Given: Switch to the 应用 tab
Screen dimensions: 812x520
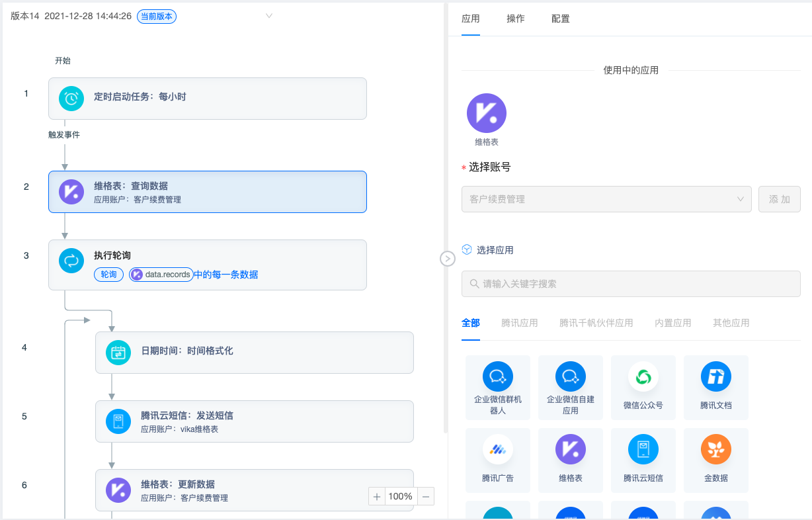Looking at the screenshot, I should coord(471,19).
